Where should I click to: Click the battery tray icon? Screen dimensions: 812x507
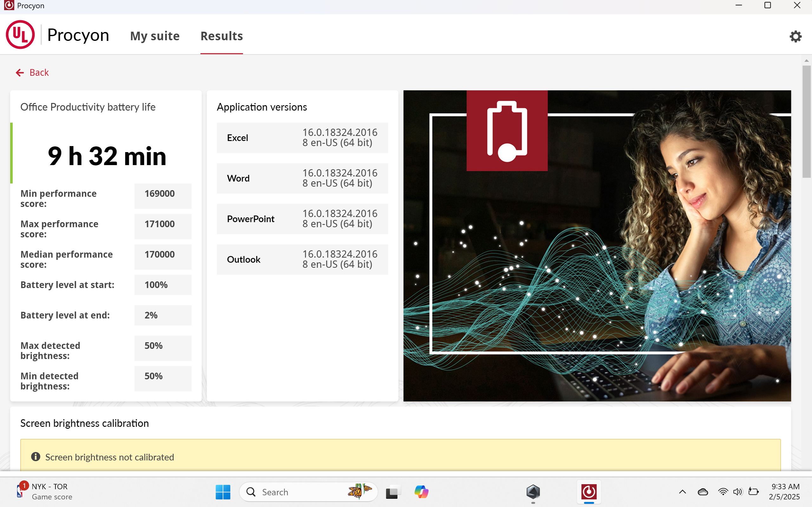click(x=753, y=492)
